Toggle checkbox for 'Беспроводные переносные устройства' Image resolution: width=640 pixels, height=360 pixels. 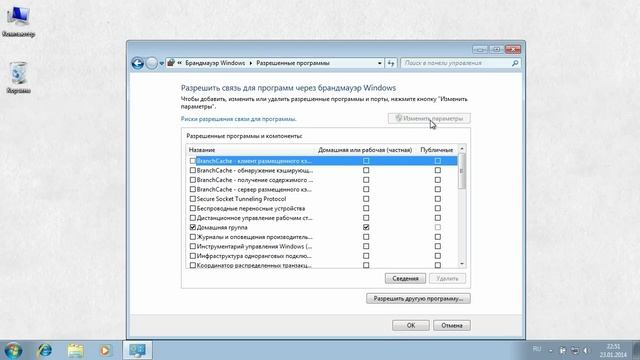(193, 209)
